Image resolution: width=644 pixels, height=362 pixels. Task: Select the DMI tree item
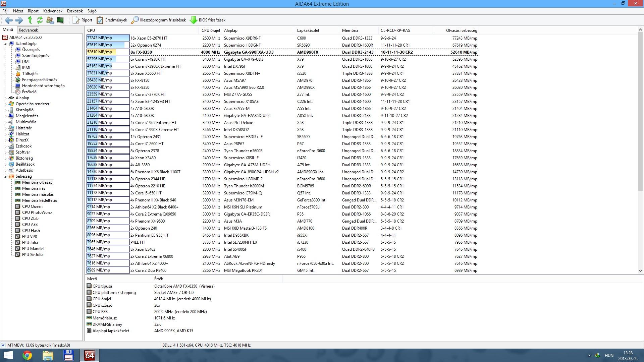point(26,62)
